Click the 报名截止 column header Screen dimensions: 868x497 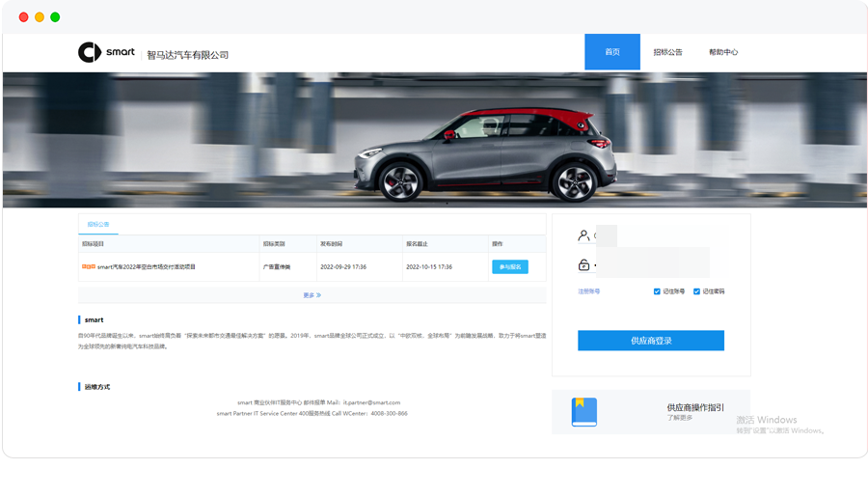point(417,244)
